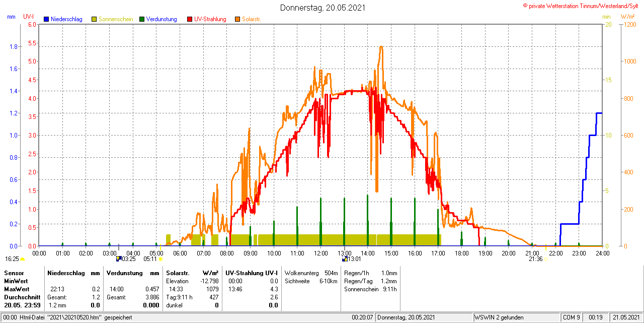Click the 00:20:07 status bar time
Viewport: 644px width, 323px height.
pyautogui.click(x=362, y=317)
